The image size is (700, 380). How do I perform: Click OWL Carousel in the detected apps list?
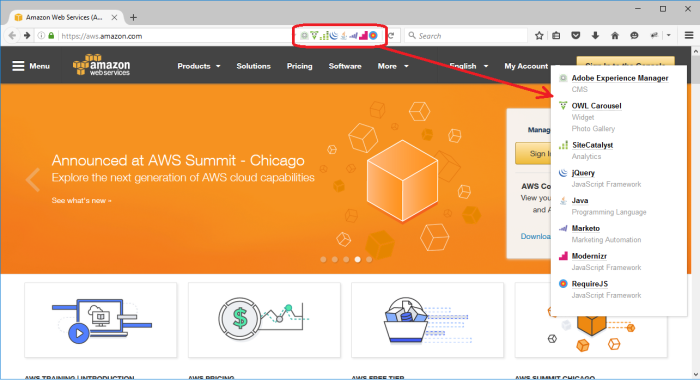pyautogui.click(x=596, y=106)
